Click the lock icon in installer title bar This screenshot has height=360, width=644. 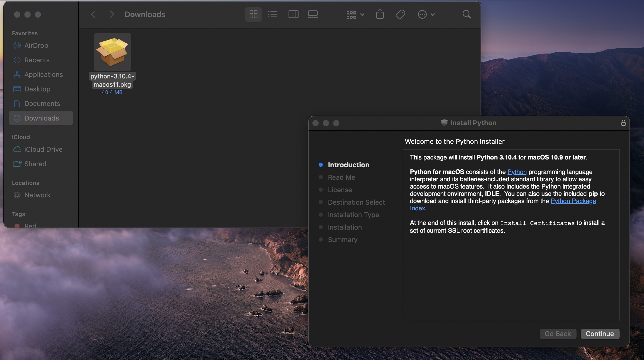pos(623,123)
